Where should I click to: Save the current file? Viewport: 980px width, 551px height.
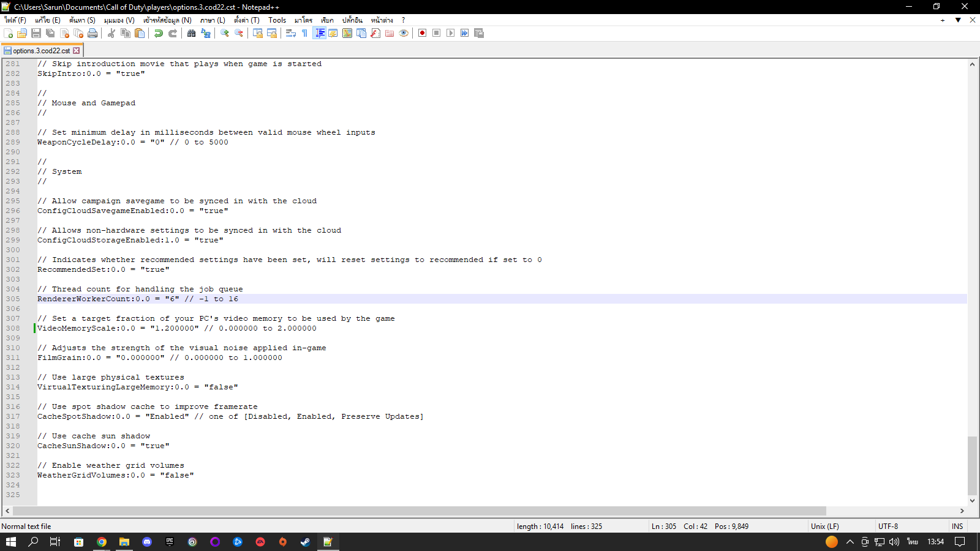pos(36,33)
